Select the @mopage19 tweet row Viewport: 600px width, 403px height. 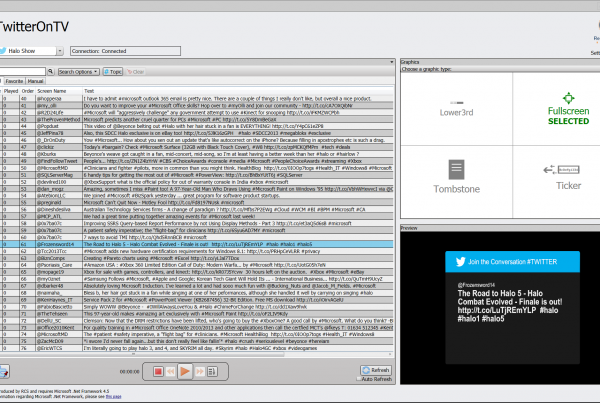click(197, 272)
